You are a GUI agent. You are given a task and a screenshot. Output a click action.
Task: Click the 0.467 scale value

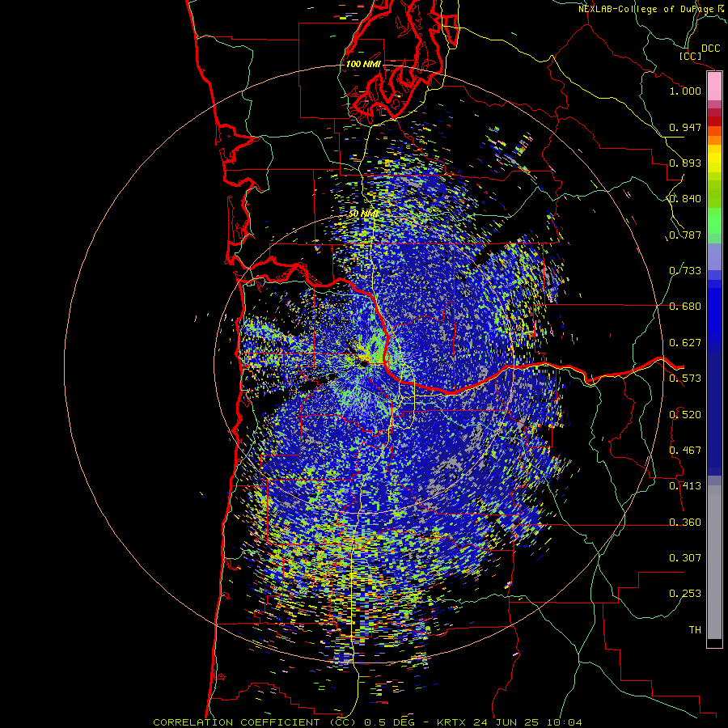click(x=685, y=451)
